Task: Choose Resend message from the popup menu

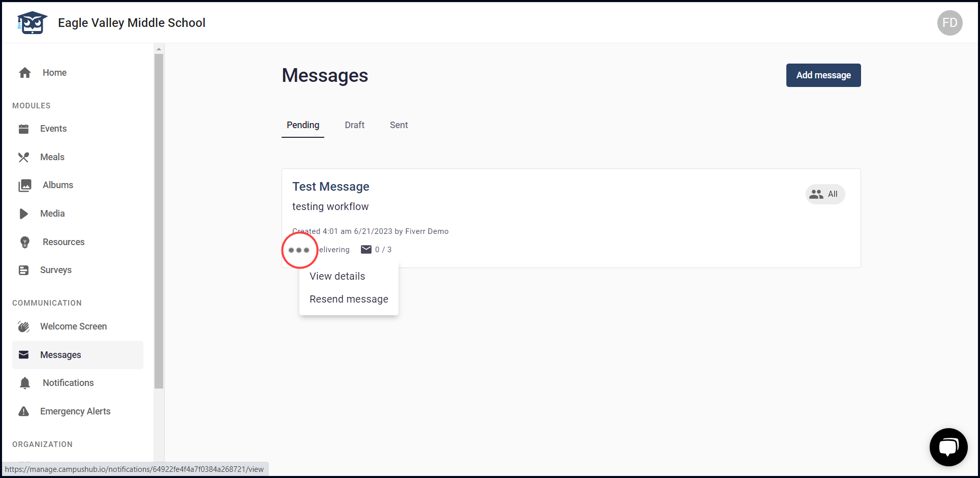Action: [x=349, y=299]
